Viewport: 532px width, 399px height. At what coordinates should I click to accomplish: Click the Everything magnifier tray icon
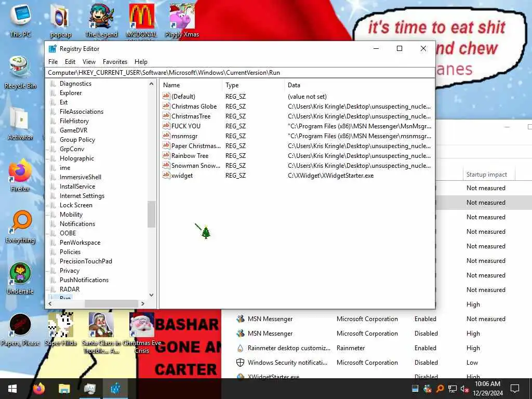pyautogui.click(x=440, y=389)
